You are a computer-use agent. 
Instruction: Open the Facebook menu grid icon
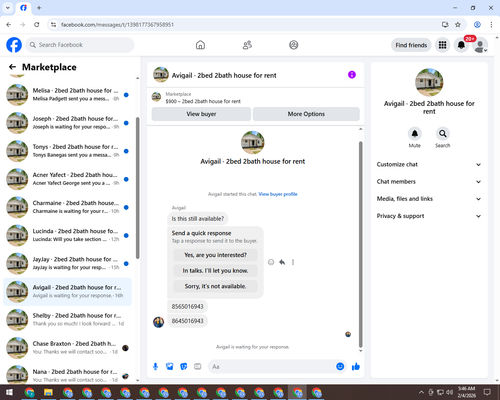point(442,45)
